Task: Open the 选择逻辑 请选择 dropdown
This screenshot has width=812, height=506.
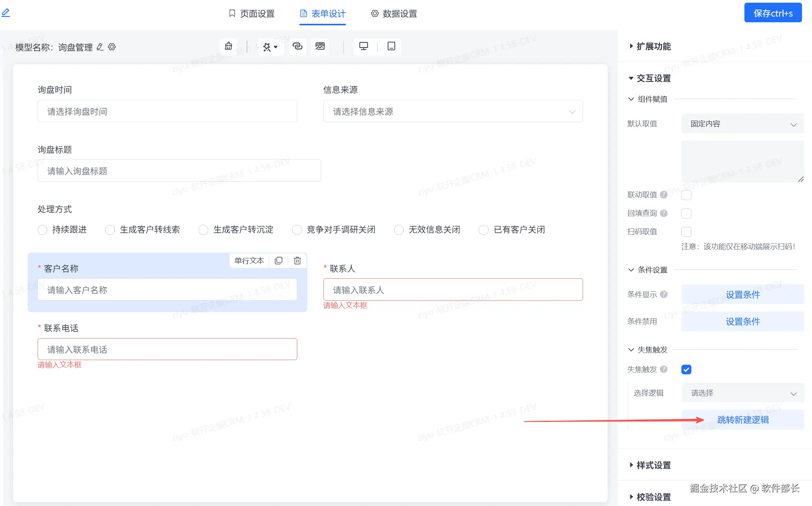Action: pyautogui.click(x=742, y=393)
